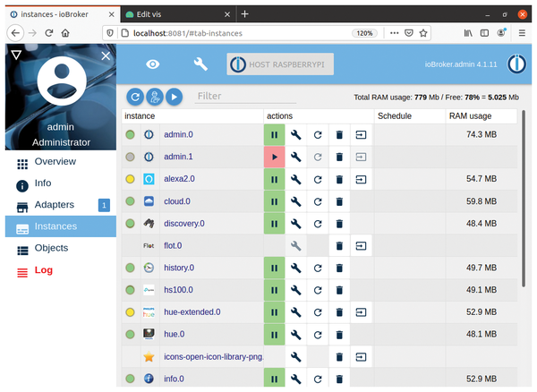Open Firefox hamburger menu
537x392 pixels.
pos(522,33)
